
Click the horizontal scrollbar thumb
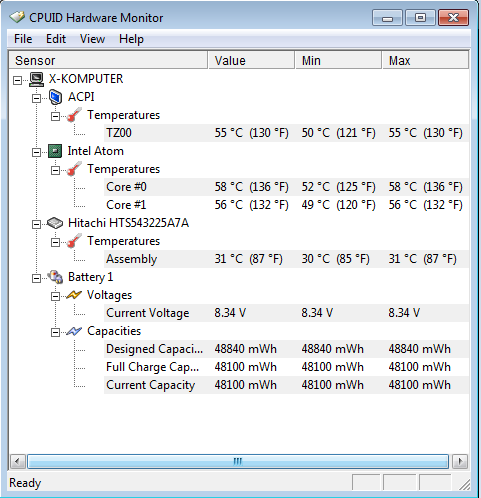point(238,462)
